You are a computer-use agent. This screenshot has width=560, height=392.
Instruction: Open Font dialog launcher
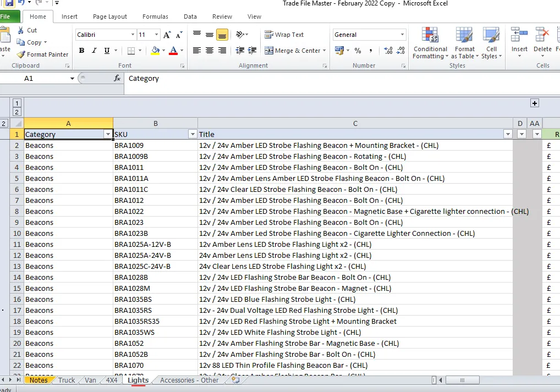point(182,65)
